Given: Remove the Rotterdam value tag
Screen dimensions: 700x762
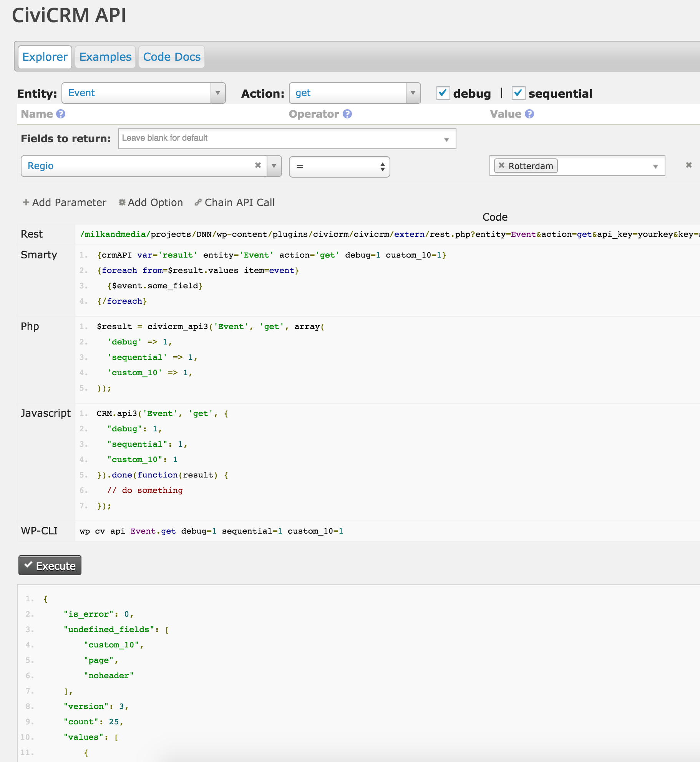Looking at the screenshot, I should tap(501, 165).
